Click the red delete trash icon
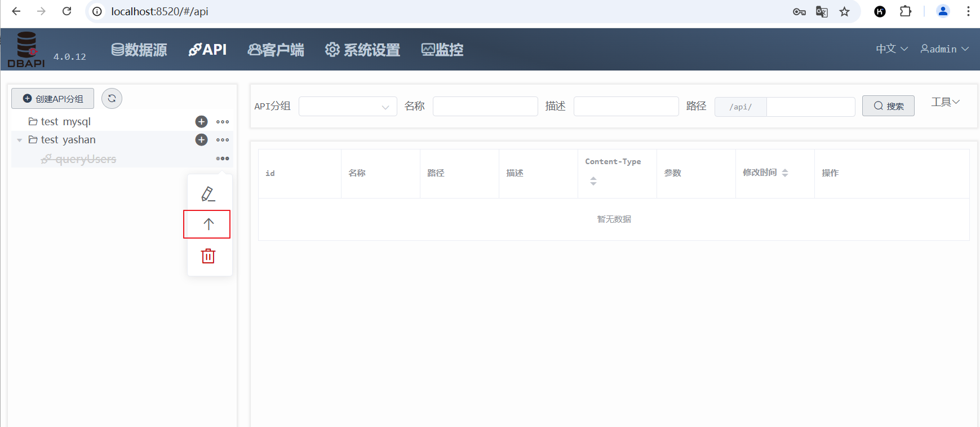This screenshot has height=427, width=980. pos(208,256)
